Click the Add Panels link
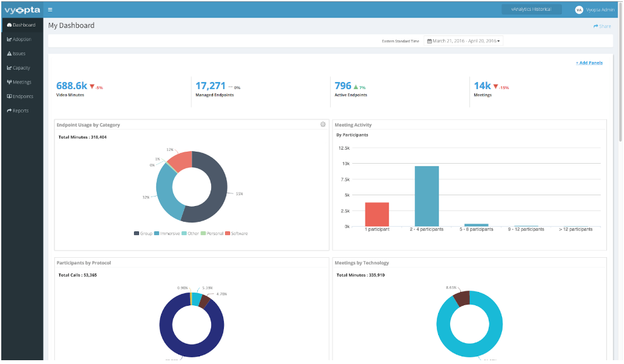Viewport: 624px width, 364px height. coord(589,63)
